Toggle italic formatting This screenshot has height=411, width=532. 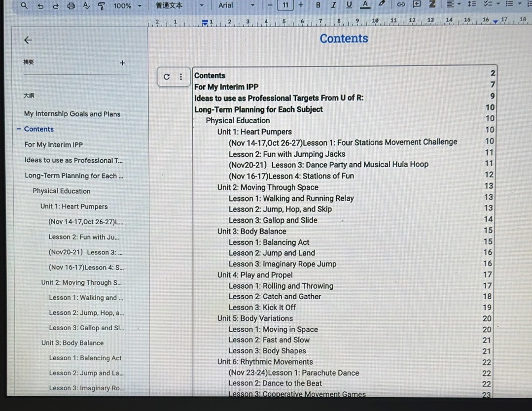click(334, 5)
